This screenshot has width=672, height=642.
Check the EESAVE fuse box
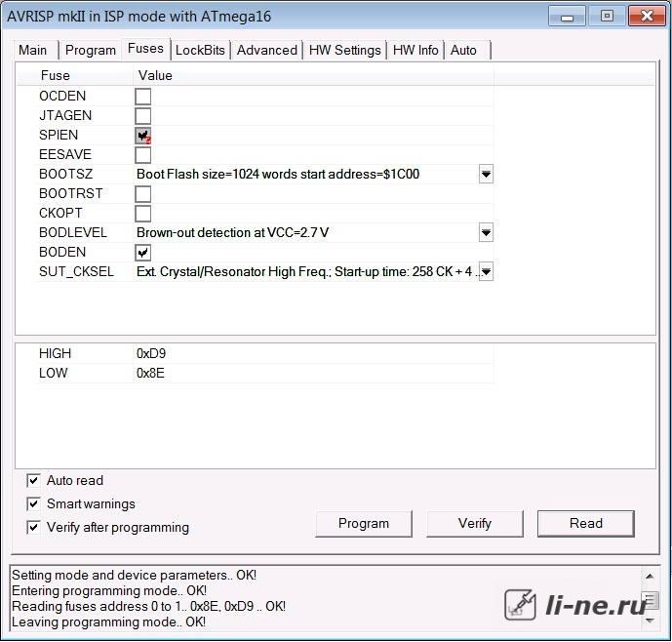pos(143,155)
